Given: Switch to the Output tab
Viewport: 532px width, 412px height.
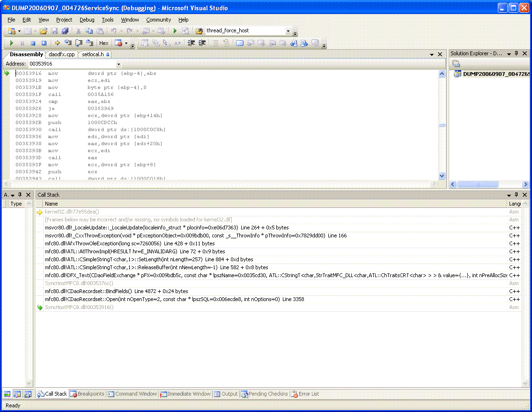Looking at the screenshot, I should click(226, 394).
